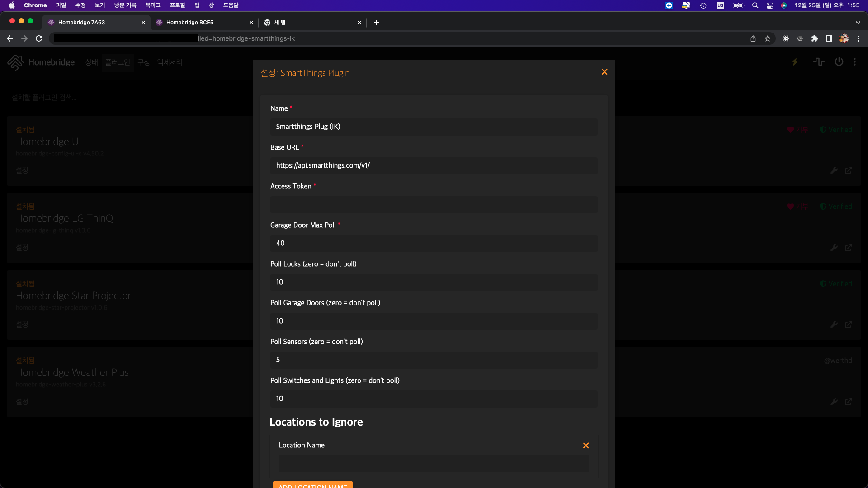Open the Chrome extensions puzzle icon
868x488 pixels.
point(815,38)
